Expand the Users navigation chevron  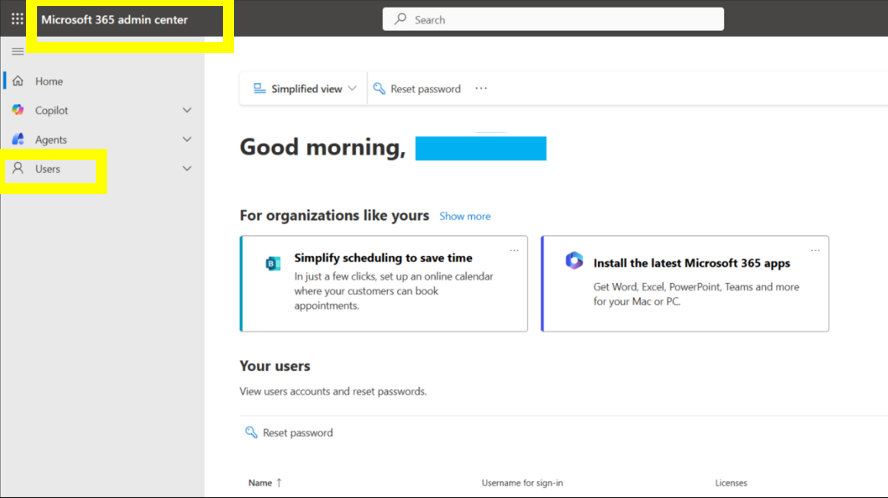(187, 169)
